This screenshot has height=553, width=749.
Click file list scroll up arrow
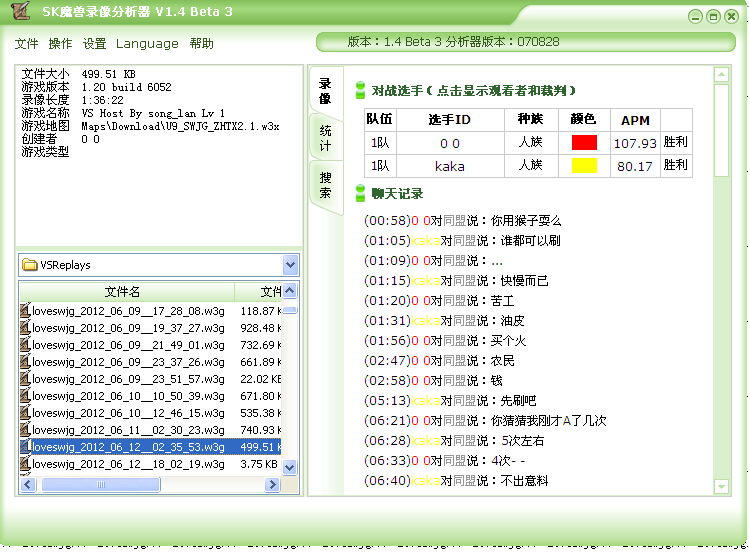point(289,291)
